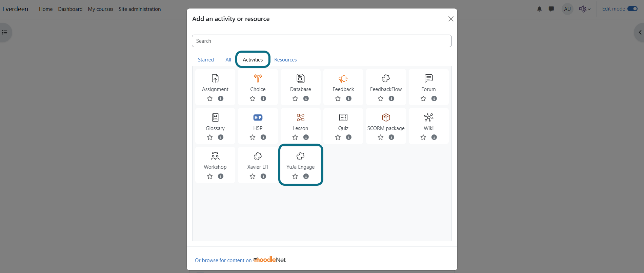Open Glossary activity information
This screenshot has height=273, width=644.
(x=221, y=137)
